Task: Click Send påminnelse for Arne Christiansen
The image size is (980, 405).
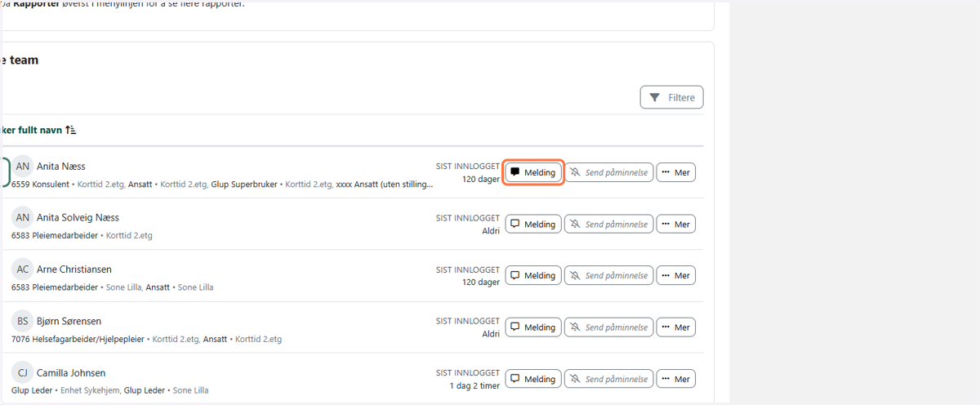Action: (609, 275)
